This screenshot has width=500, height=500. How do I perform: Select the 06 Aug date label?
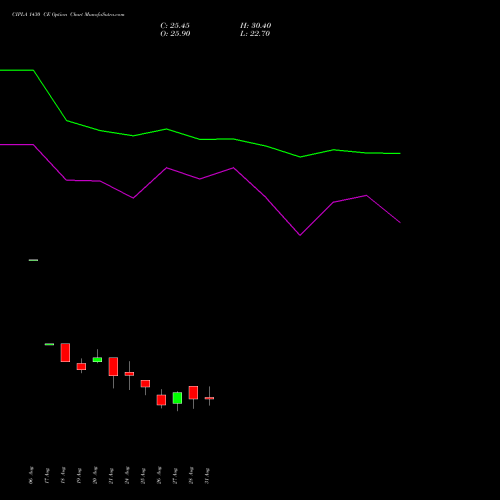pyautogui.click(x=31, y=475)
